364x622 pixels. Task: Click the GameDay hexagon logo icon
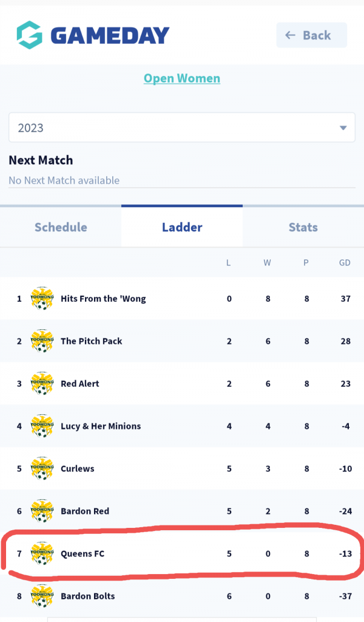[29, 35]
